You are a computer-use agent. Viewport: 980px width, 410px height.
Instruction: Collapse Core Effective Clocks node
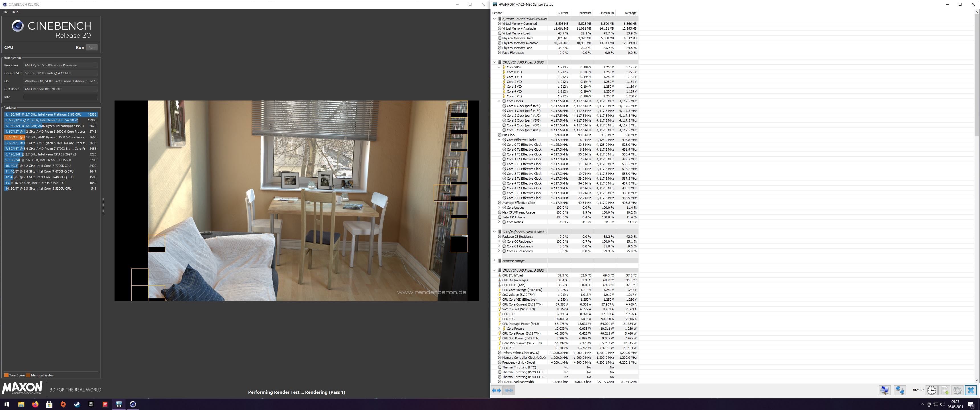click(499, 140)
